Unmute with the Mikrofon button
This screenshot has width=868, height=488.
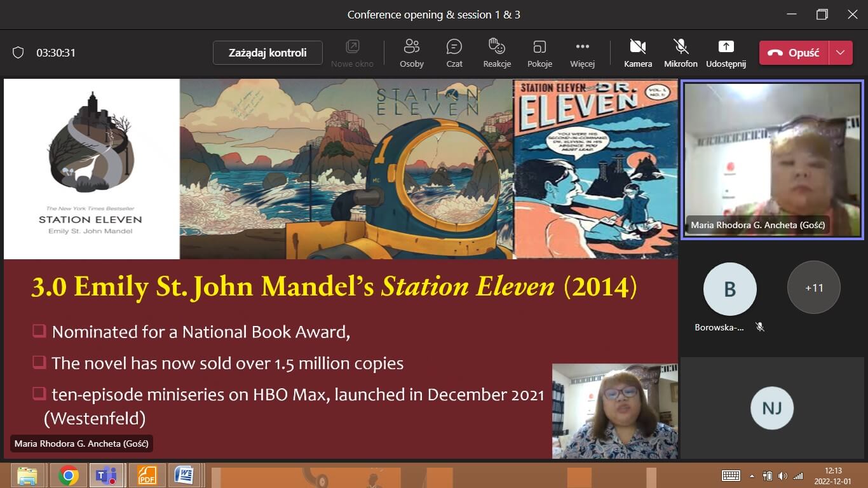(x=681, y=53)
